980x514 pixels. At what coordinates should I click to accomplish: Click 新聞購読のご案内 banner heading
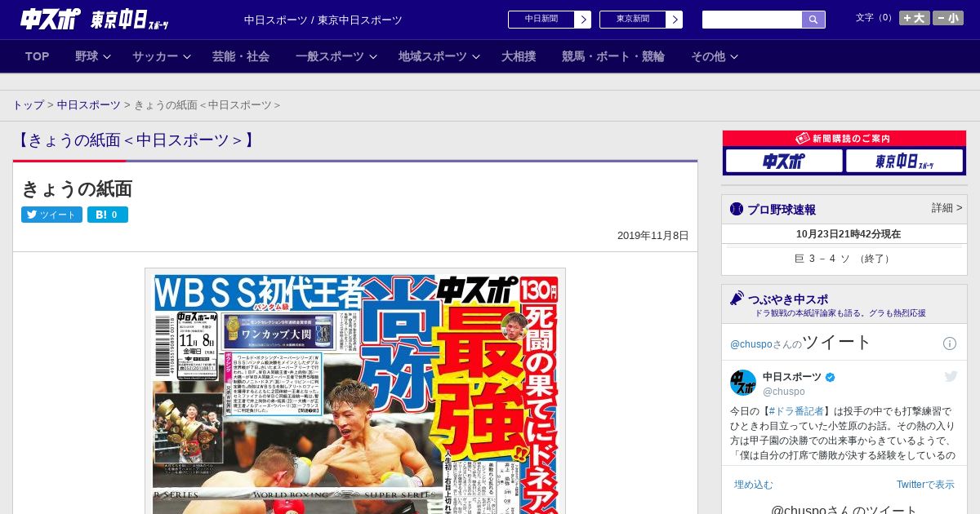point(844,139)
